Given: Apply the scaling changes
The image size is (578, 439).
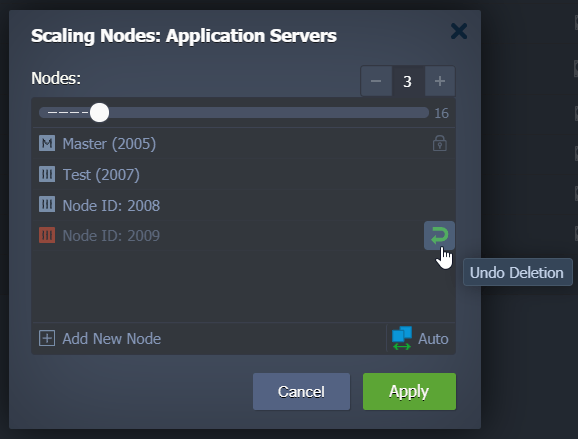Looking at the screenshot, I should (409, 391).
